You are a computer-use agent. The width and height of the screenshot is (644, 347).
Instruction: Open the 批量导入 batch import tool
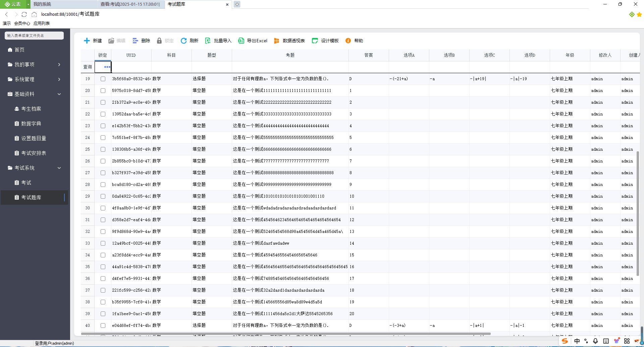tap(218, 41)
